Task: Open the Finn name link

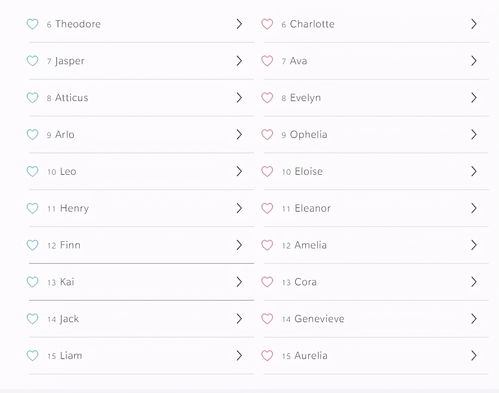Action: pos(70,245)
